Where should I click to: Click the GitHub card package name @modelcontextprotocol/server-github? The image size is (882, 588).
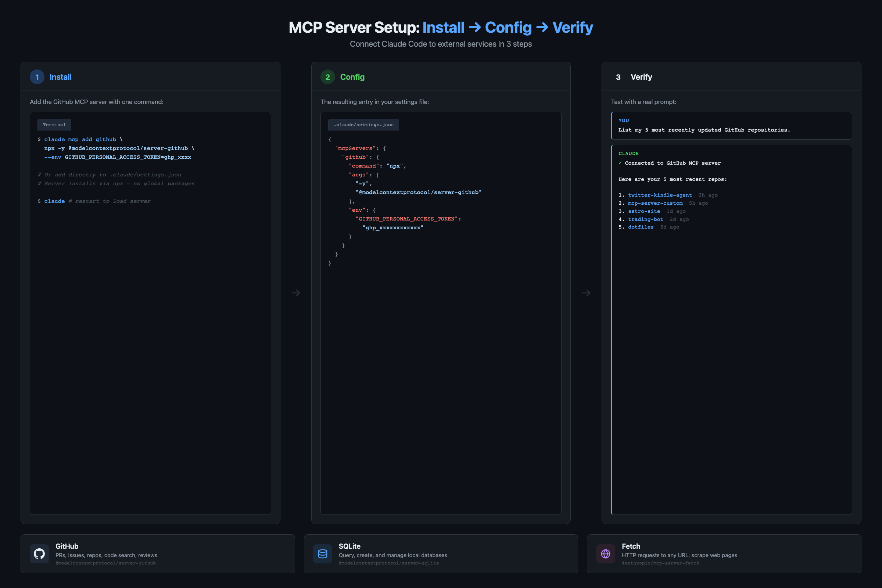point(106,563)
